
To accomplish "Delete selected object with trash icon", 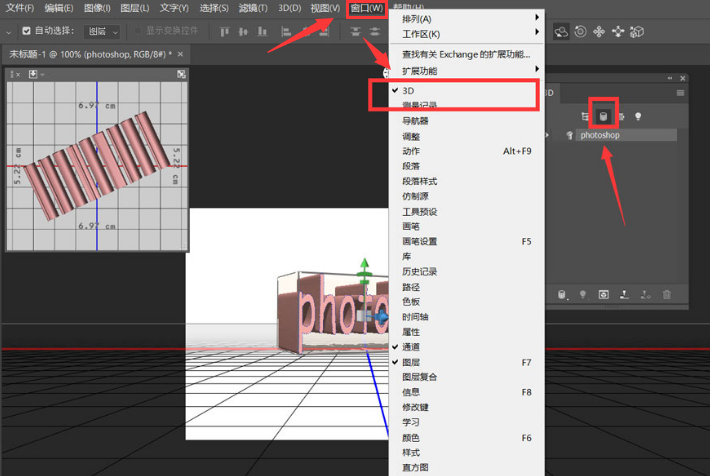I will coord(667,295).
